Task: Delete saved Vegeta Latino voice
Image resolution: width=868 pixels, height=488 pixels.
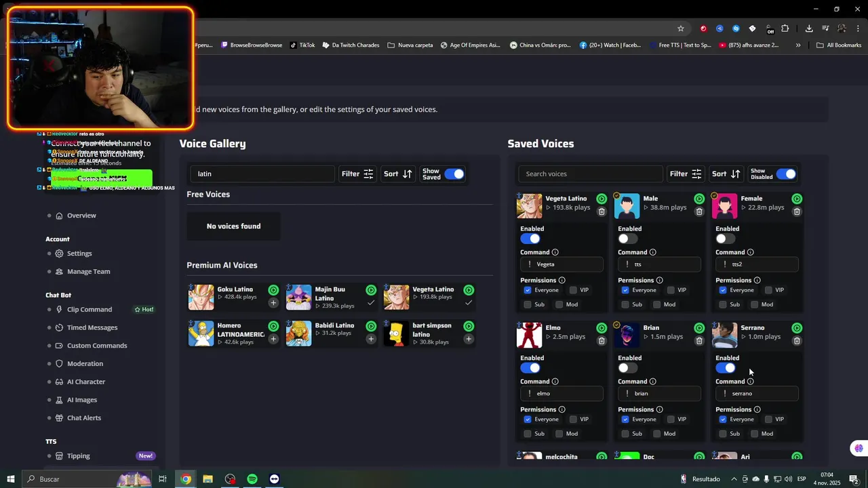Action: click(601, 211)
